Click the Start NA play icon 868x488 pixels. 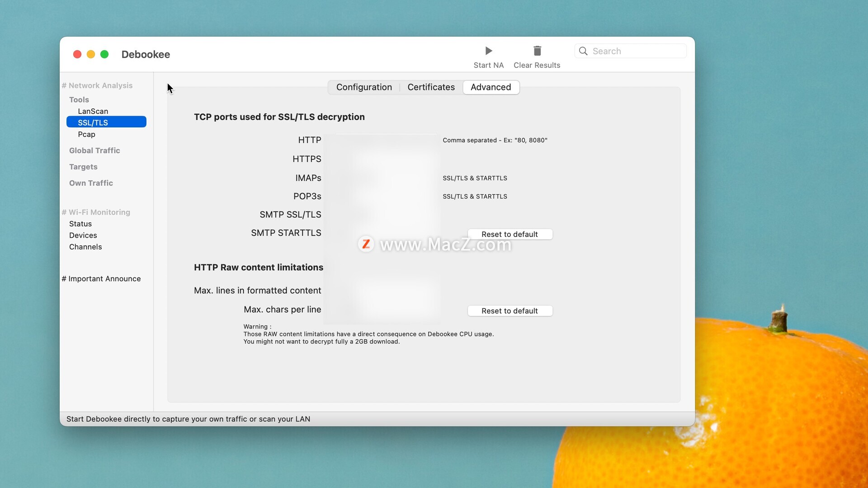488,51
